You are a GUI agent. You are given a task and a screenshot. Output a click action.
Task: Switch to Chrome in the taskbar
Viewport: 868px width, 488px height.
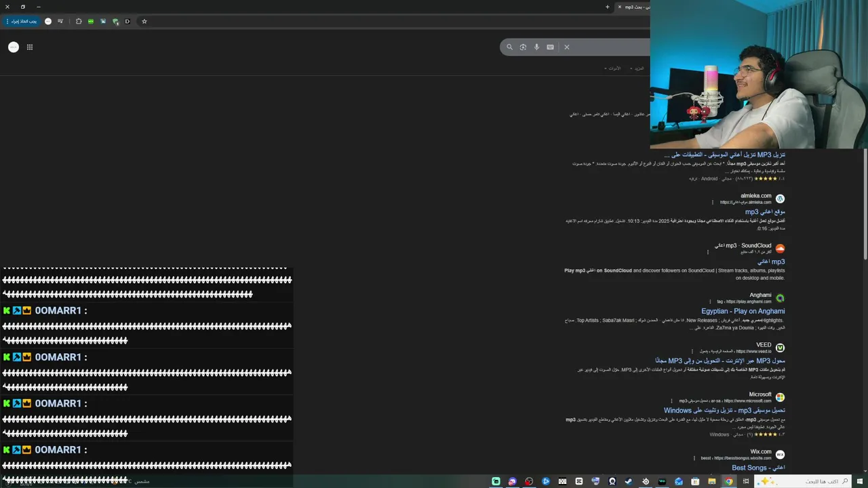pyautogui.click(x=729, y=481)
